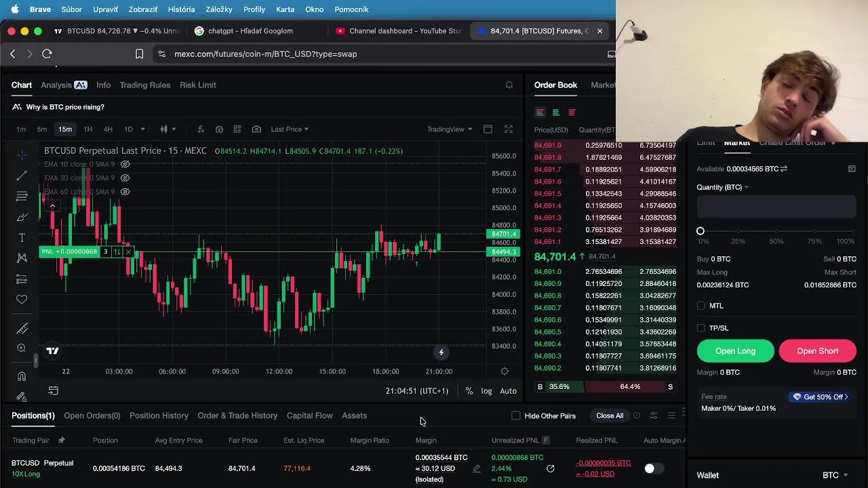Edit the position margin pencil icon
The image size is (868, 488).
[x=477, y=468]
